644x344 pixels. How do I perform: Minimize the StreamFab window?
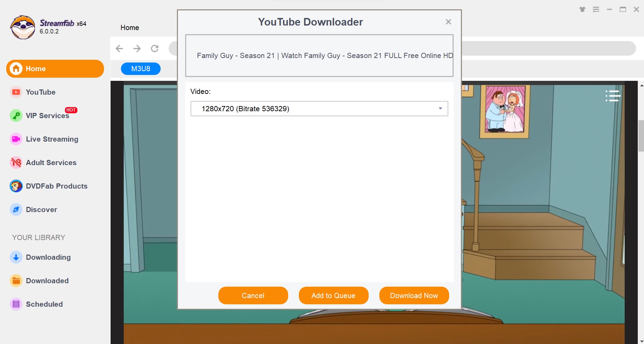pos(609,9)
